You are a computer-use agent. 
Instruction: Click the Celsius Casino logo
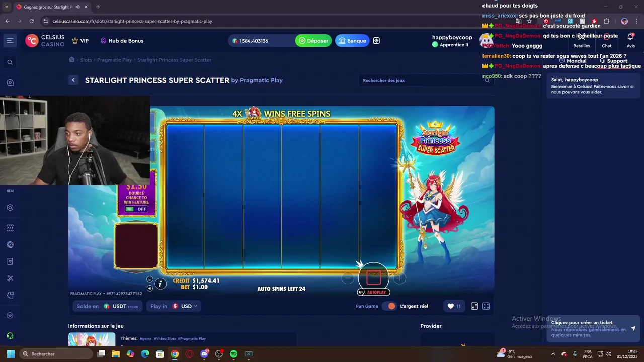45,41
